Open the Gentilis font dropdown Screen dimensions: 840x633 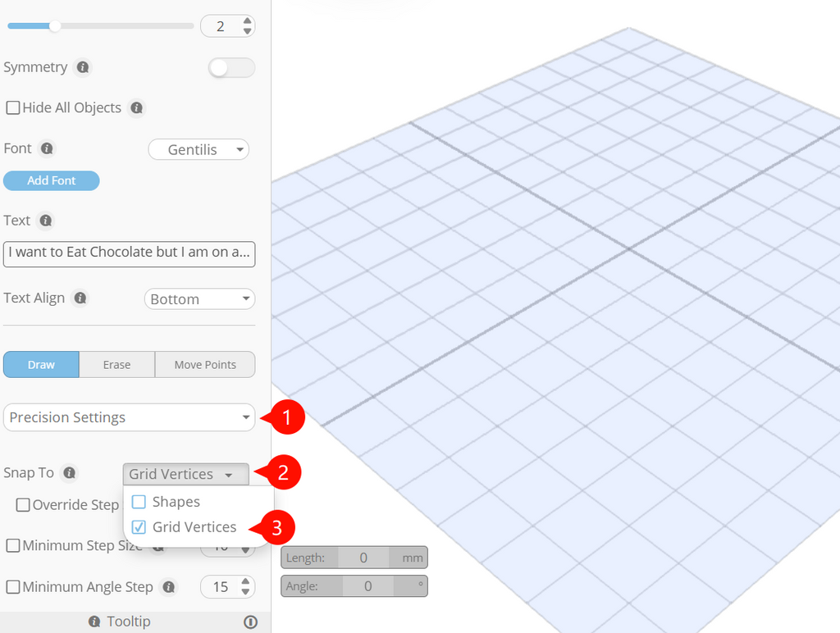pyautogui.click(x=199, y=149)
